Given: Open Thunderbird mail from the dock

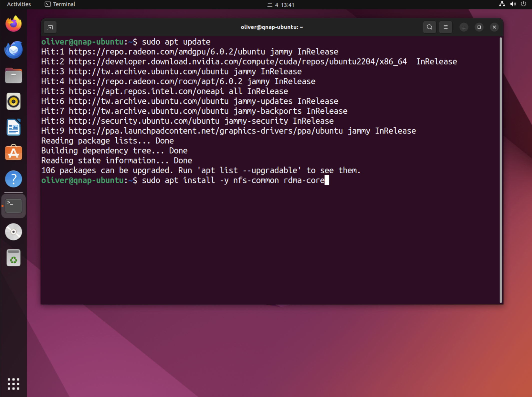Looking at the screenshot, I should click(x=13, y=50).
